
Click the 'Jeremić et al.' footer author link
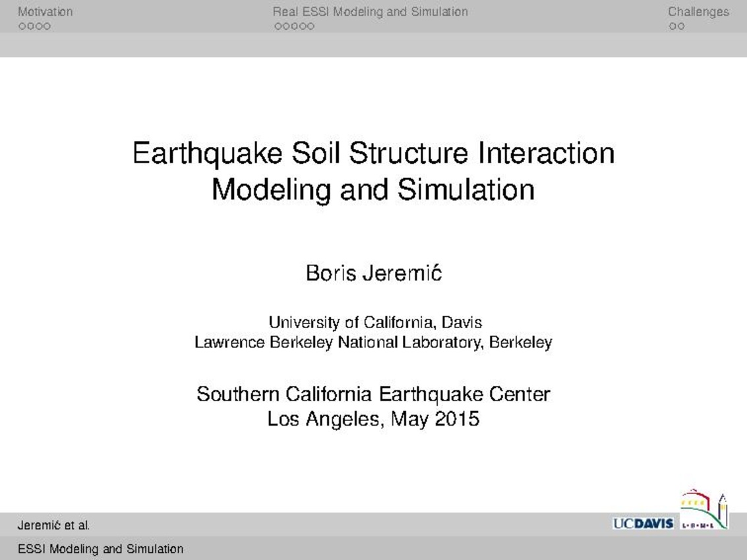point(53,526)
